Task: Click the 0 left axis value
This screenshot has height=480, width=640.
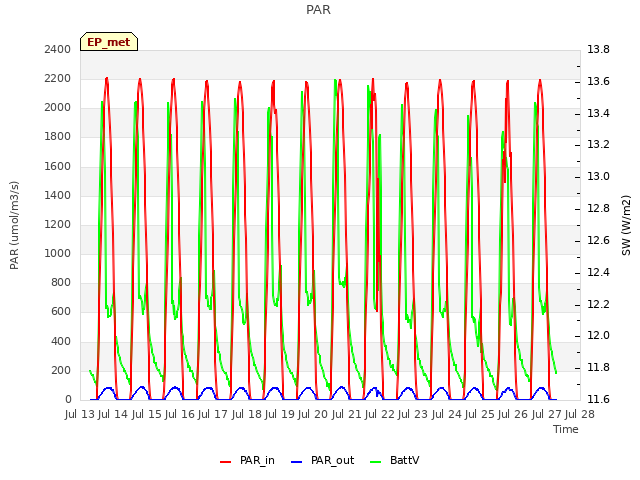Action: pyautogui.click(x=68, y=400)
